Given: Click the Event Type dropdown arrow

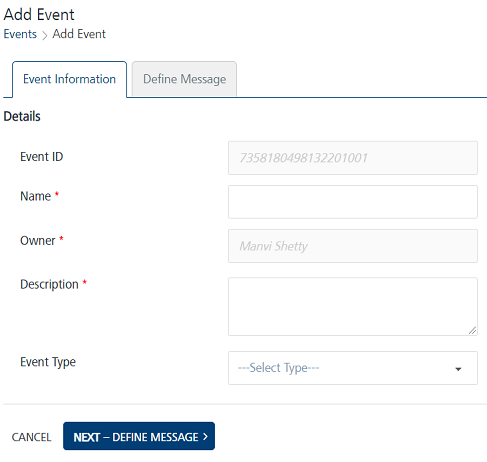Looking at the screenshot, I should [x=458, y=369].
